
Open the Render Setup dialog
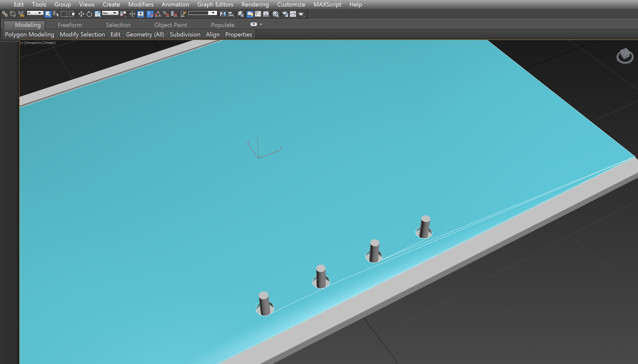[x=285, y=14]
